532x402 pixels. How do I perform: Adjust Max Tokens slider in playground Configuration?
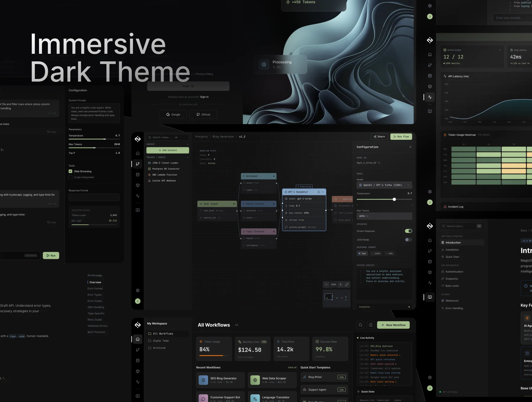click(x=94, y=148)
